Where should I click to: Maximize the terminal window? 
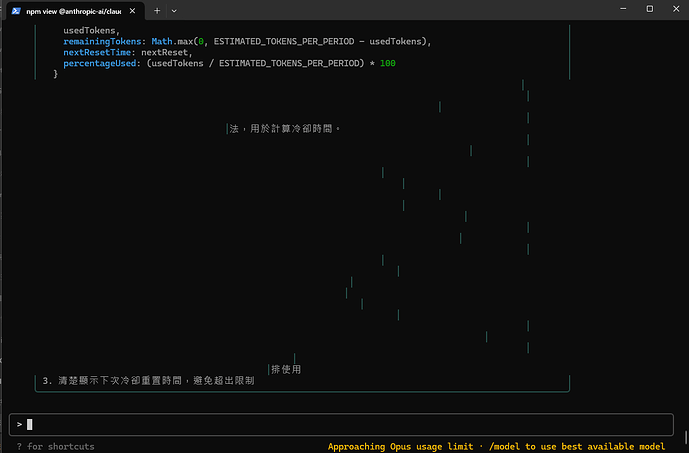point(649,9)
